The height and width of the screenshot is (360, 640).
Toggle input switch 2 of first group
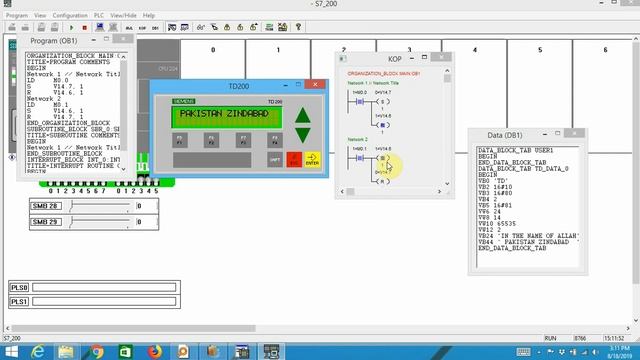tap(66, 183)
